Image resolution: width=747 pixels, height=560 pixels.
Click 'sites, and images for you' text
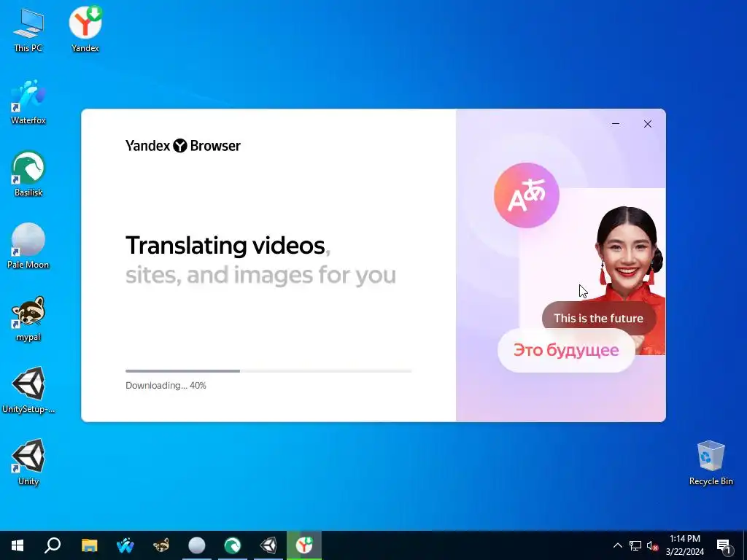tap(260, 275)
